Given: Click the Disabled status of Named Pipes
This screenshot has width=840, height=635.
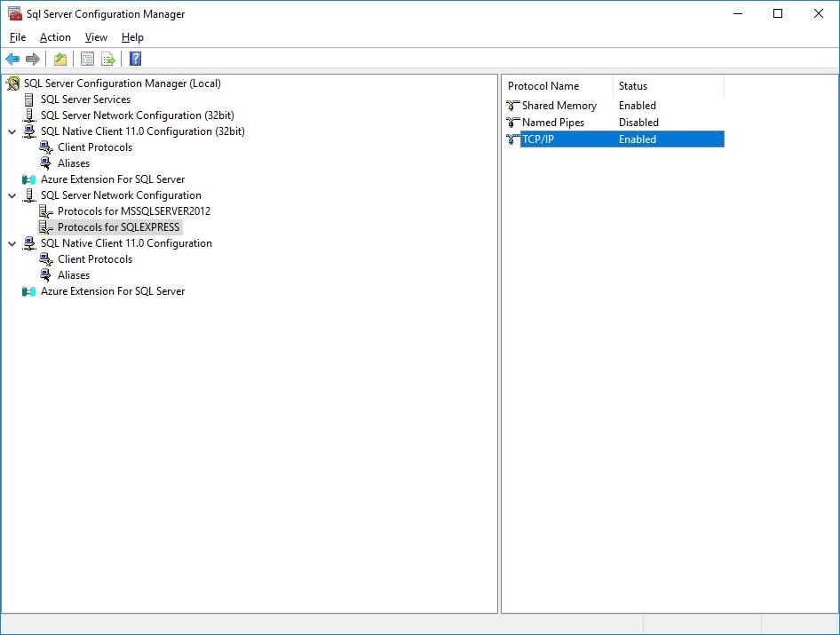Looking at the screenshot, I should pyautogui.click(x=638, y=123).
